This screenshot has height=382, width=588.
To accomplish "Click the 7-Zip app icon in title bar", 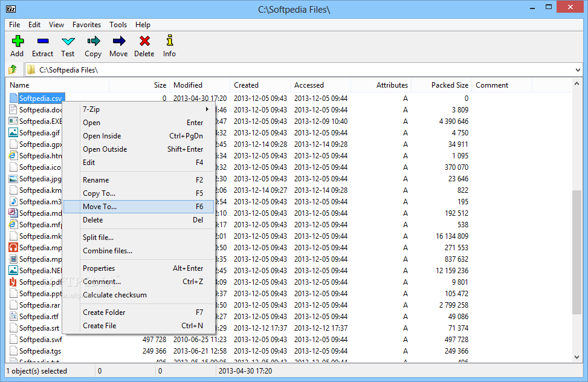I will click(x=11, y=9).
